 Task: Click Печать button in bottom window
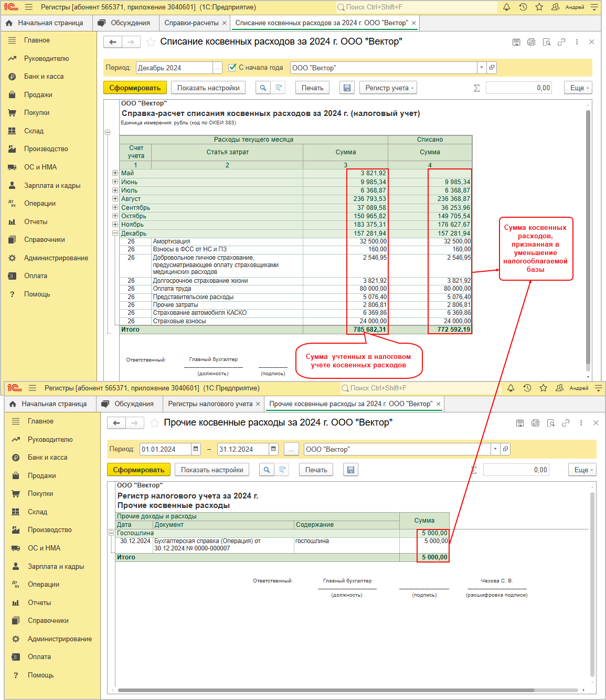click(x=316, y=470)
